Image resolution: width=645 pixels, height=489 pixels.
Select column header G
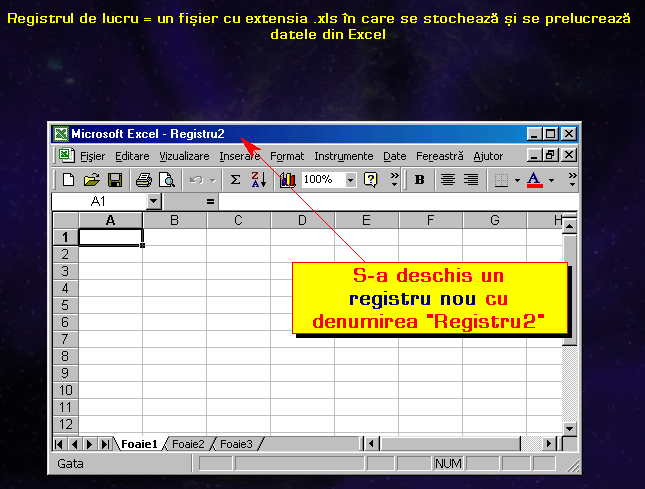pyautogui.click(x=494, y=220)
